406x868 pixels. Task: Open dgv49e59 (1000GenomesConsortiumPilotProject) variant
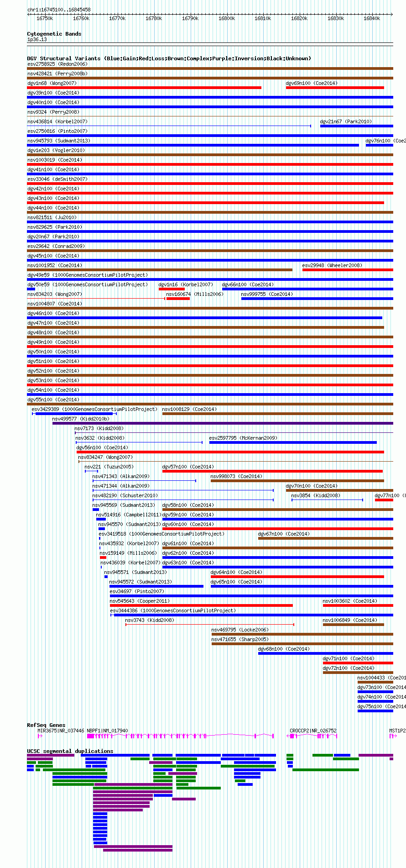[88, 275]
